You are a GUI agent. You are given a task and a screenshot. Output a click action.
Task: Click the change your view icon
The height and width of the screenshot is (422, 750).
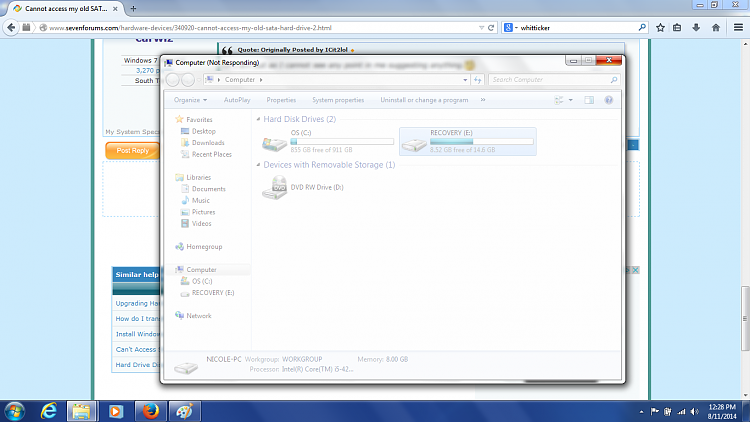(x=558, y=100)
